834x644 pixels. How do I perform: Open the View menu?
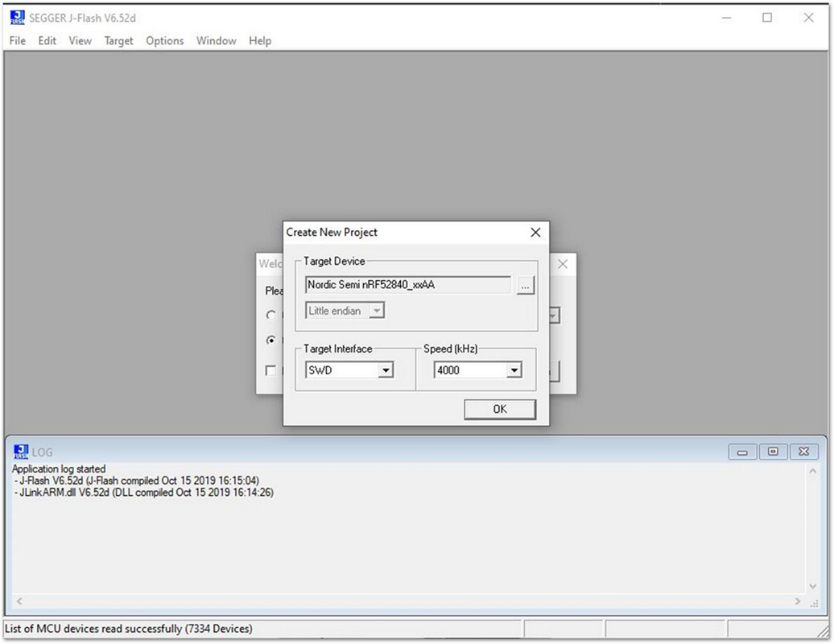click(80, 41)
